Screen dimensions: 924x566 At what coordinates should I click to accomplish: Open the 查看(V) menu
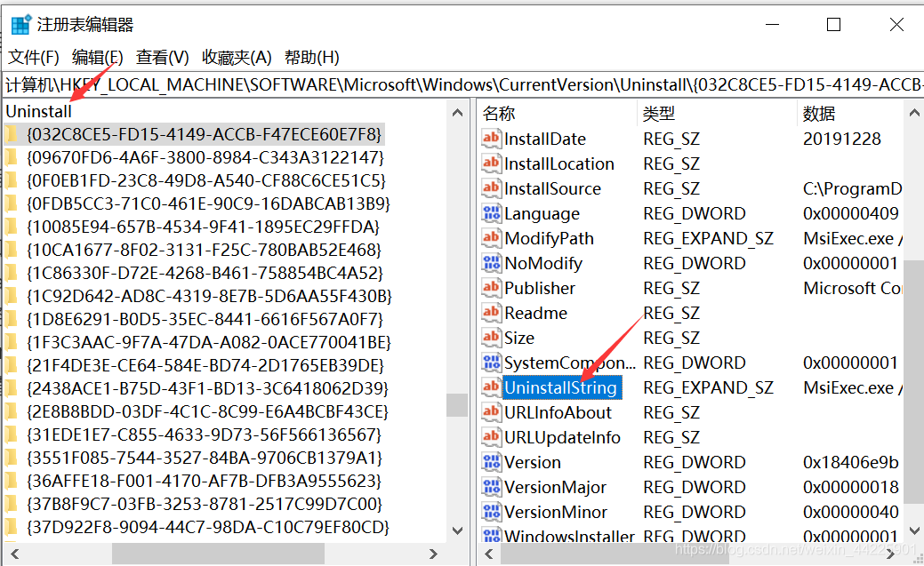162,57
